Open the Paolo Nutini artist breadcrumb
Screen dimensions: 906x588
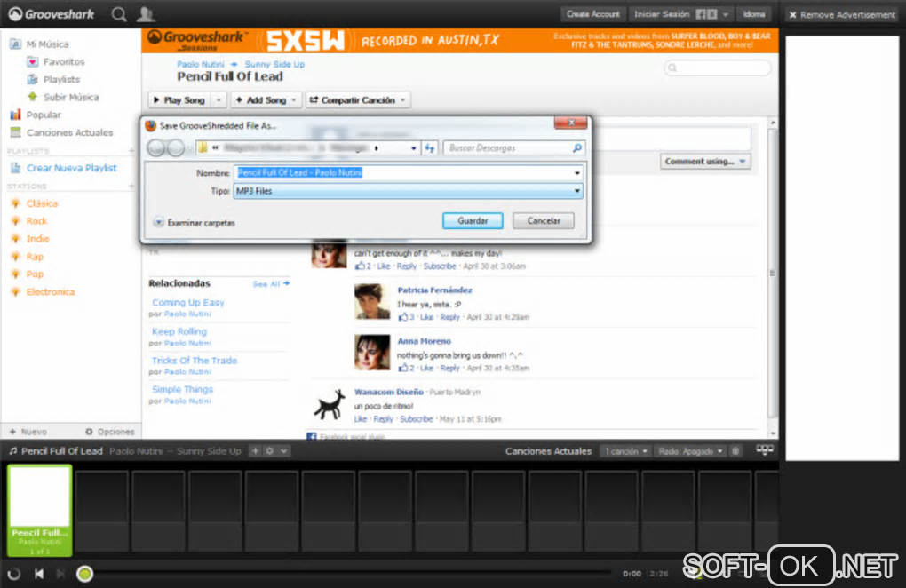(200, 64)
